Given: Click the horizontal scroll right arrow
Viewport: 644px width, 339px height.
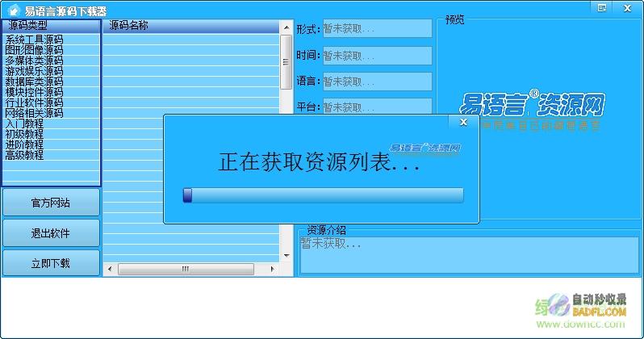Looking at the screenshot, I should pyautogui.click(x=272, y=269).
